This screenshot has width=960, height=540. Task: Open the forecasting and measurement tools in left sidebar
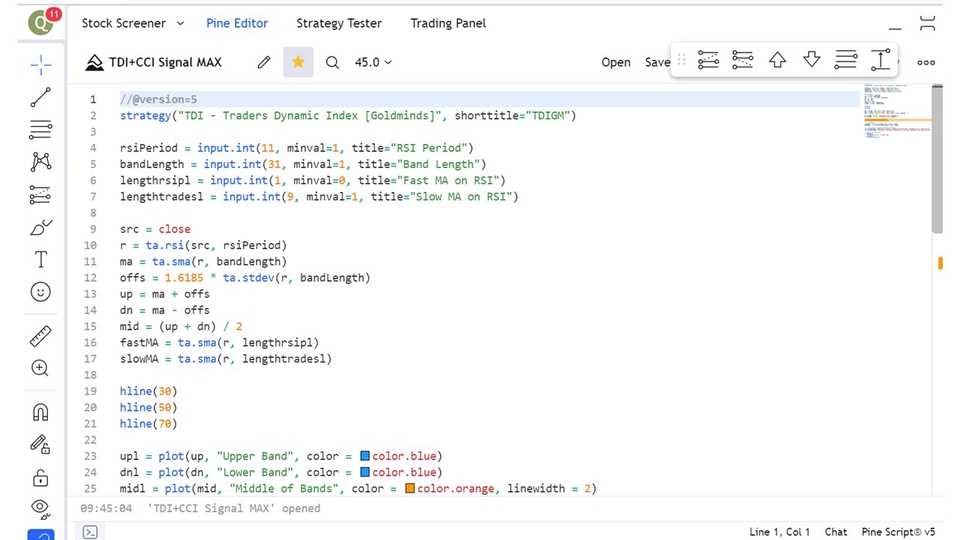pyautogui.click(x=41, y=195)
